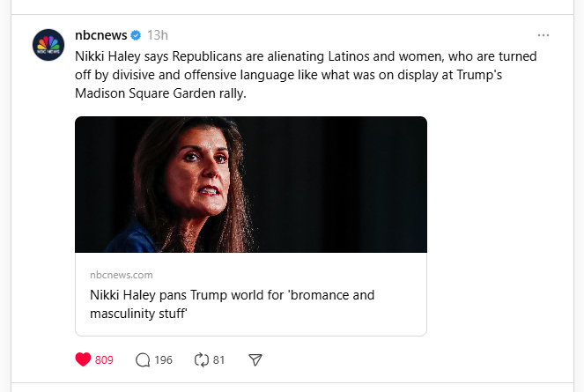Share the post via paper plane icon
The width and height of the screenshot is (584, 392).
[x=255, y=359]
